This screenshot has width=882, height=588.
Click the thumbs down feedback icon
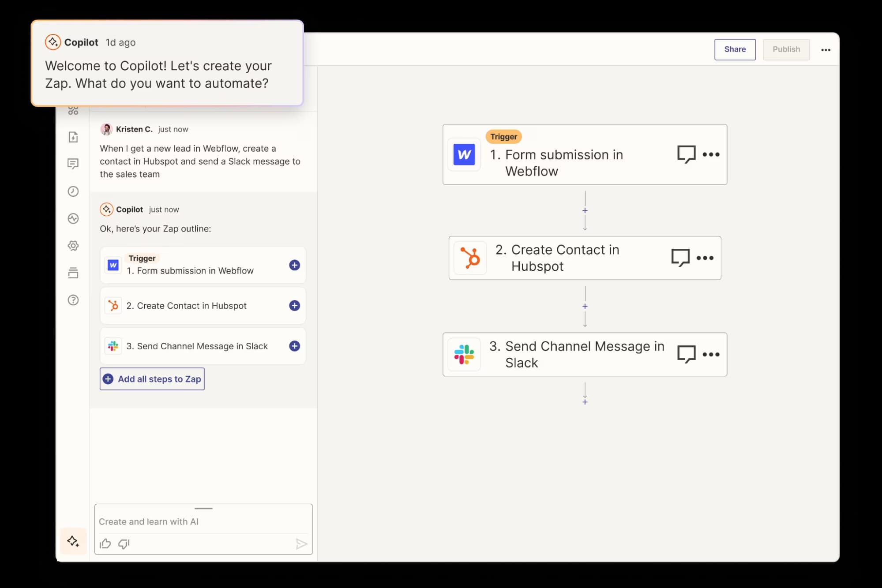[x=124, y=543]
